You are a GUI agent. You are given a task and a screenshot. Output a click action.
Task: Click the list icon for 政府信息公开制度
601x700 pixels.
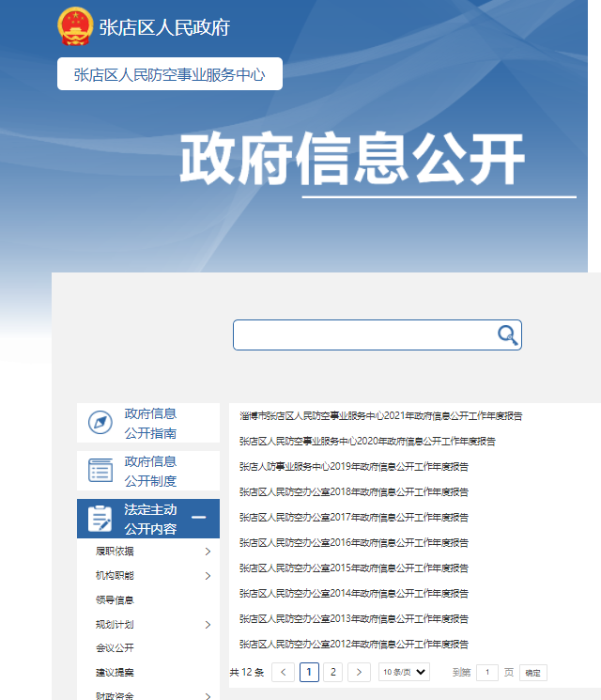[x=100, y=471]
